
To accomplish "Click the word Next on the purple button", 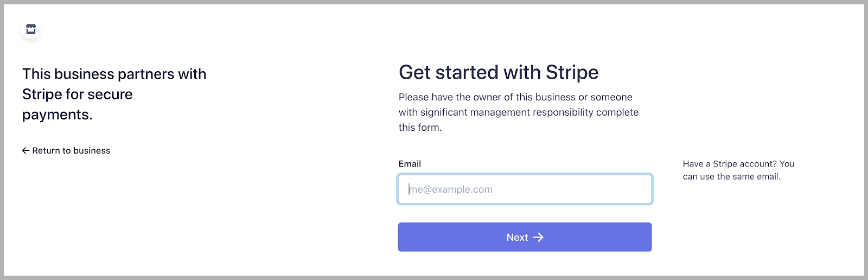I will coord(517,237).
